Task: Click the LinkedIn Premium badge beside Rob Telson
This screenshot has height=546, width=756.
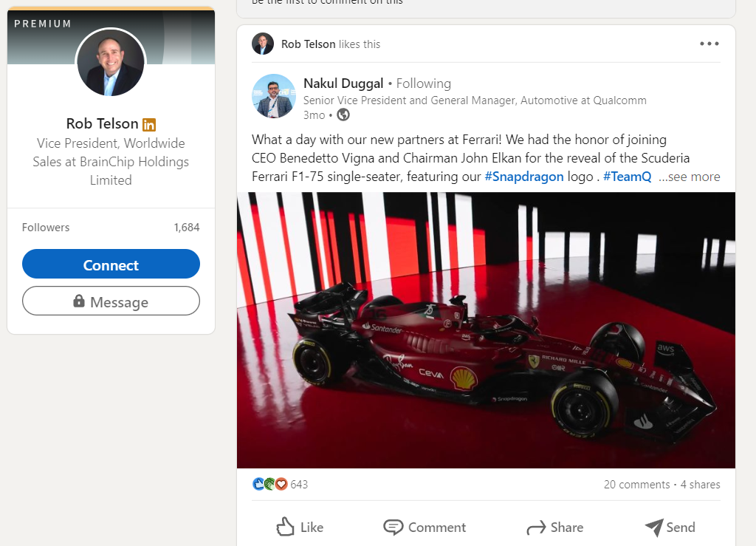Action: coord(149,124)
